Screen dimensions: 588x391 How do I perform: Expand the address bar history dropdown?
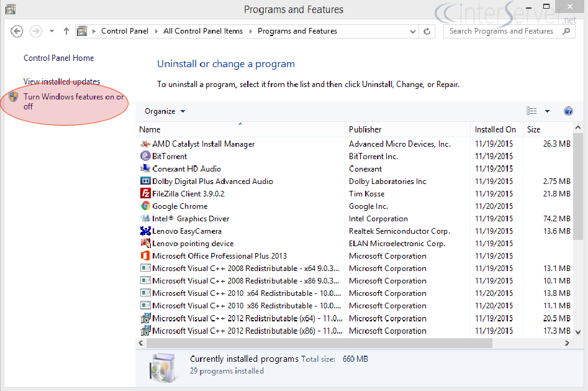coord(412,32)
